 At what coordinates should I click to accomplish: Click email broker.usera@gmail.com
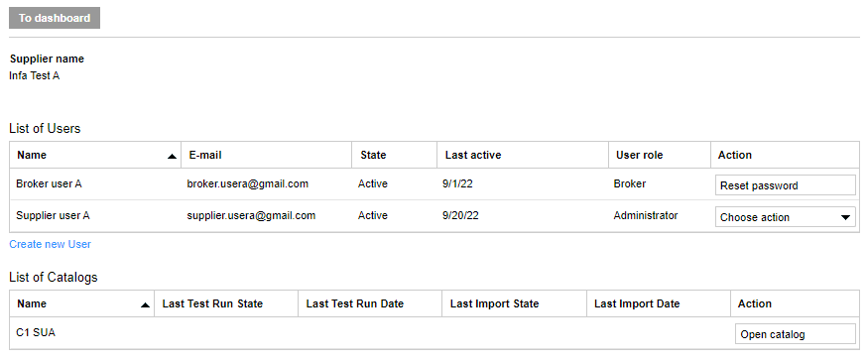[x=247, y=183]
